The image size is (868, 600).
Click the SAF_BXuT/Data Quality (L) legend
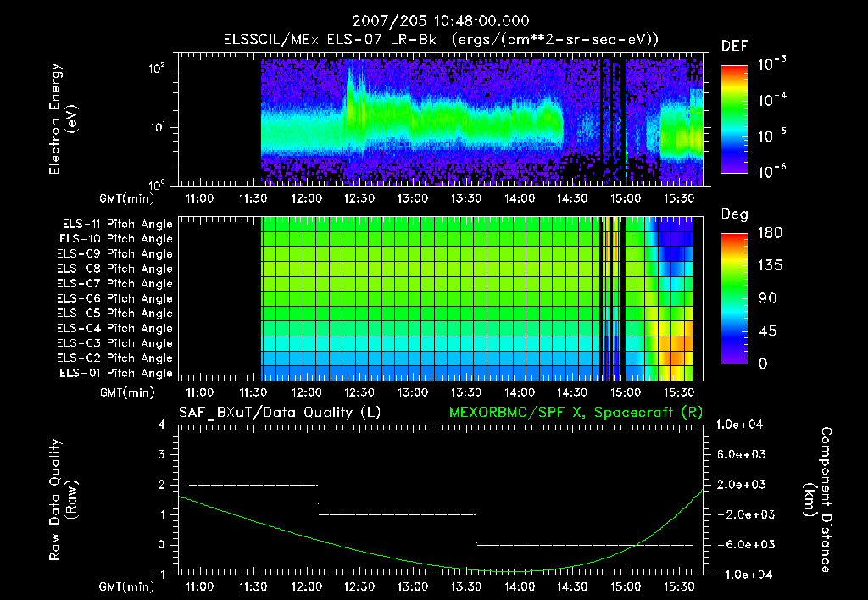280,413
